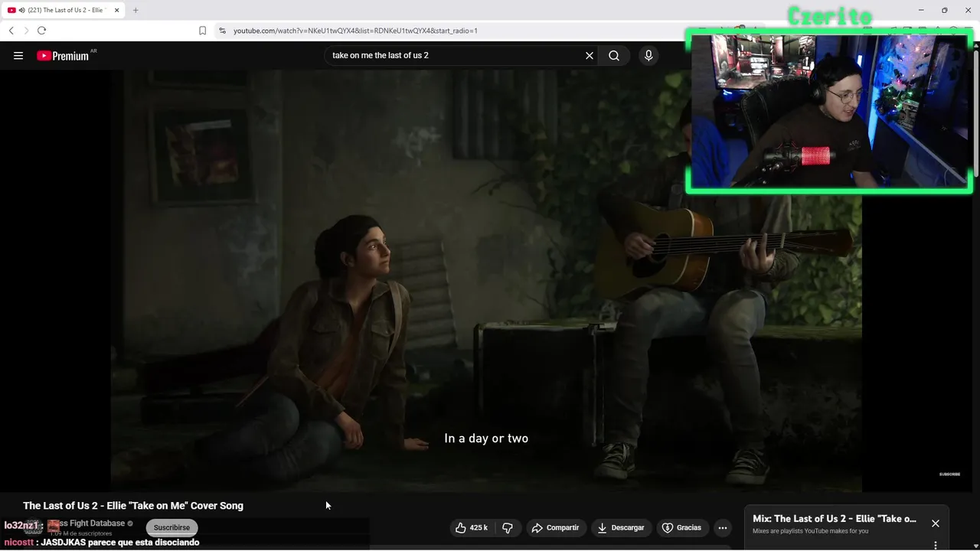This screenshot has width=980, height=551.
Task: Send thanks using the Gracias button
Action: click(x=681, y=527)
